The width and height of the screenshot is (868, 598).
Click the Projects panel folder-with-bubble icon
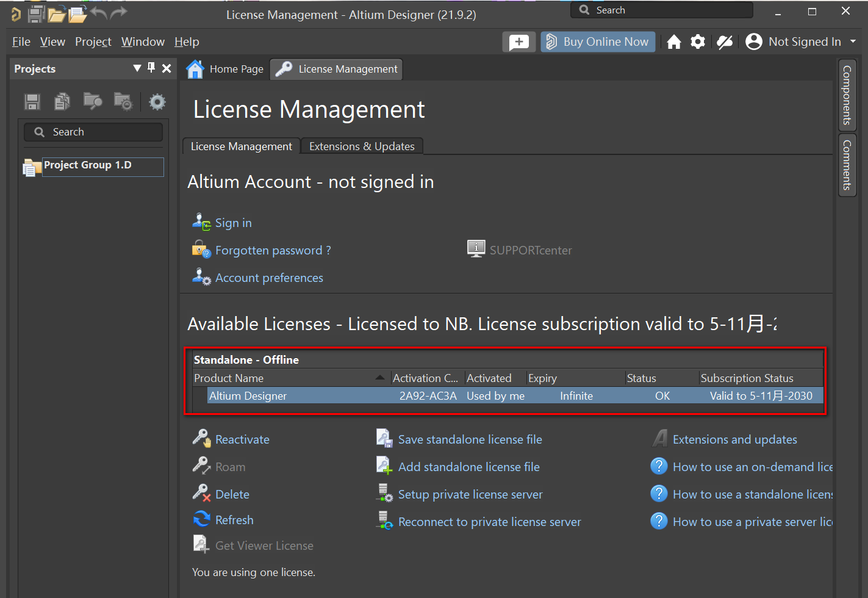click(93, 101)
